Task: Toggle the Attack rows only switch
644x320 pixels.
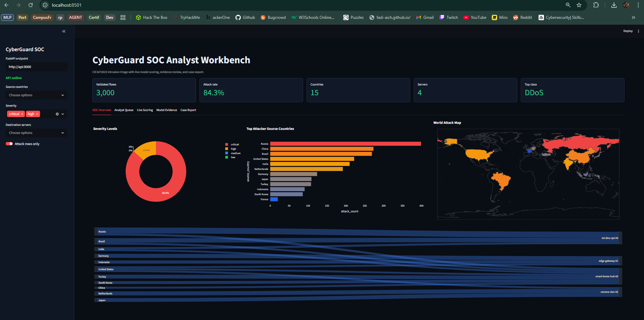Action: tap(9, 144)
